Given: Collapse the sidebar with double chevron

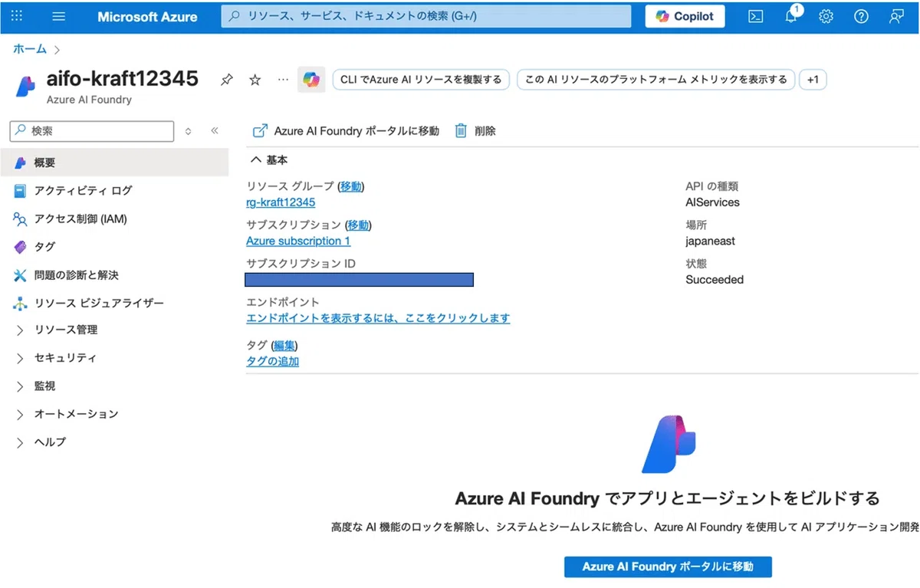Looking at the screenshot, I should pyautogui.click(x=215, y=131).
